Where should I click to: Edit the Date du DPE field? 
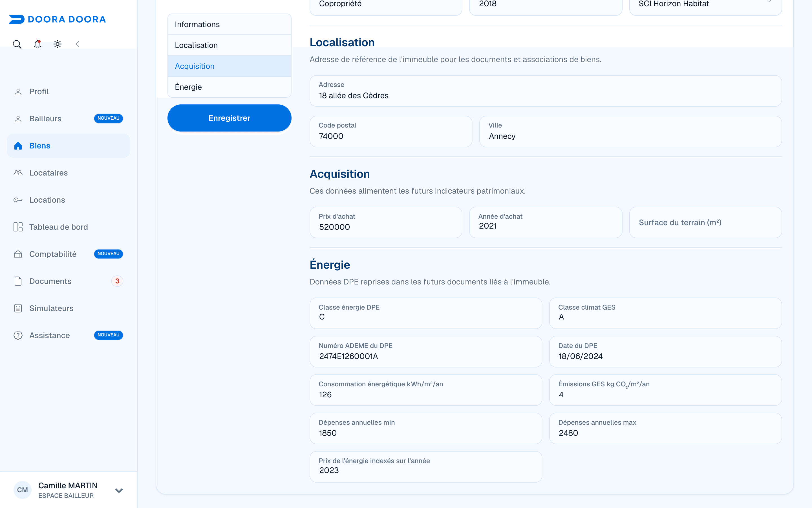click(665, 351)
